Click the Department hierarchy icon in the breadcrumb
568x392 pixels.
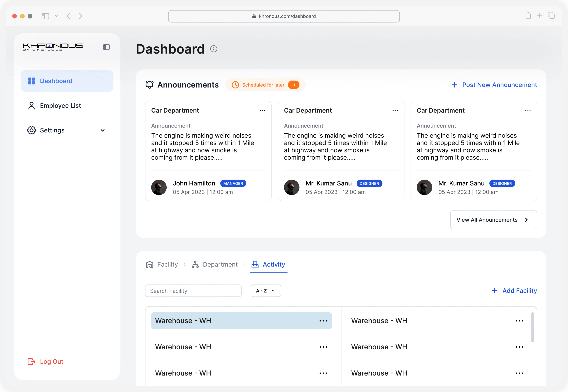pos(195,264)
